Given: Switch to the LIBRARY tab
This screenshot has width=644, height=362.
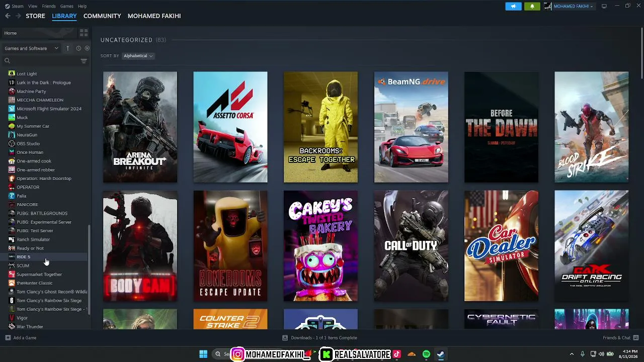Looking at the screenshot, I should [64, 16].
